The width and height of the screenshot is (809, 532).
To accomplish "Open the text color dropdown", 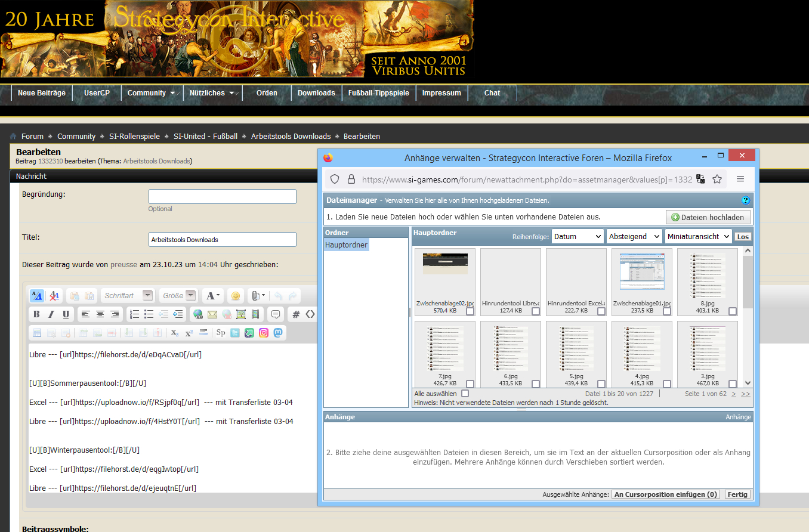I will pyautogui.click(x=213, y=296).
